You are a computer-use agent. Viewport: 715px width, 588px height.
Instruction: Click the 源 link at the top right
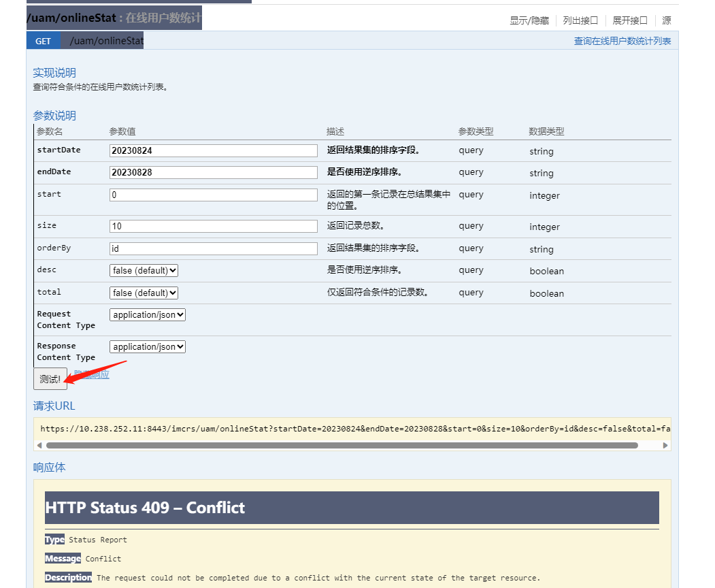click(x=666, y=20)
